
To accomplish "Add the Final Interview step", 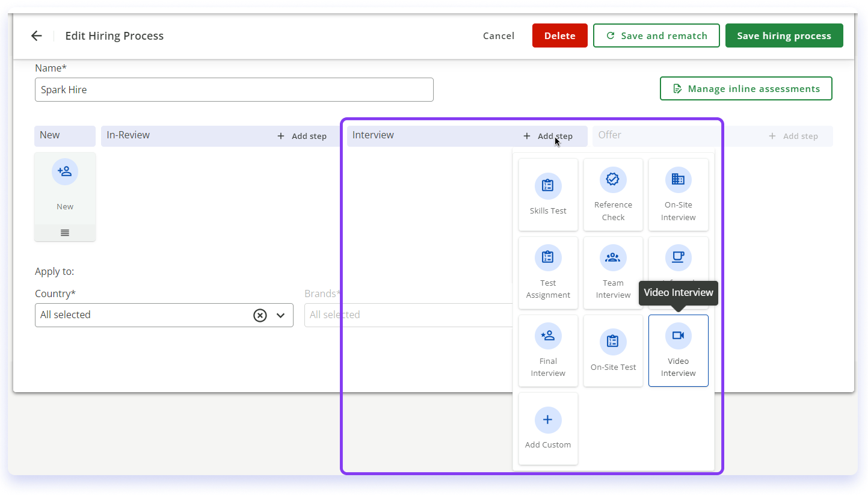I will click(x=548, y=351).
